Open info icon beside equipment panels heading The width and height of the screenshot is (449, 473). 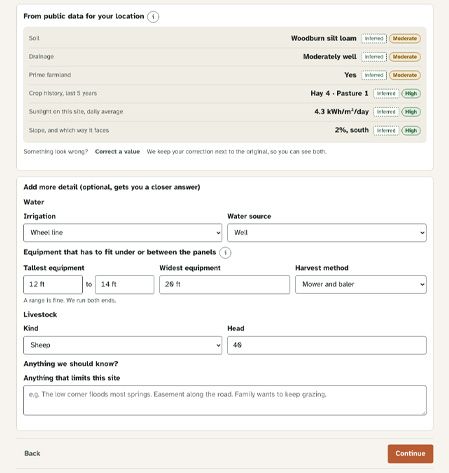(225, 253)
